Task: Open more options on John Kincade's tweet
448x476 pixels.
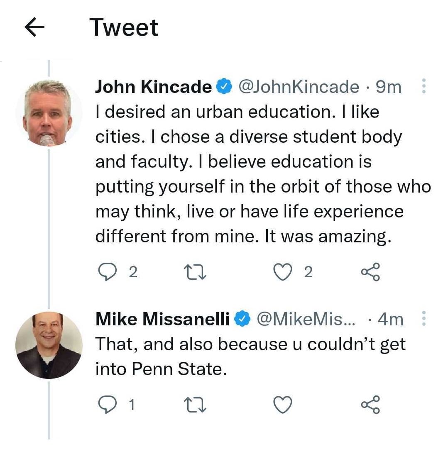Action: (424, 86)
